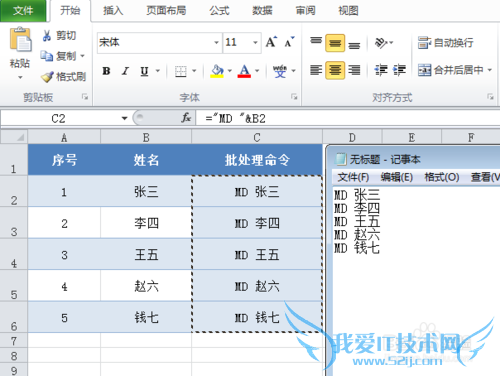This screenshot has width=500, height=376.
Task: Switch to the Review (审阅) tab
Action: click(x=305, y=11)
